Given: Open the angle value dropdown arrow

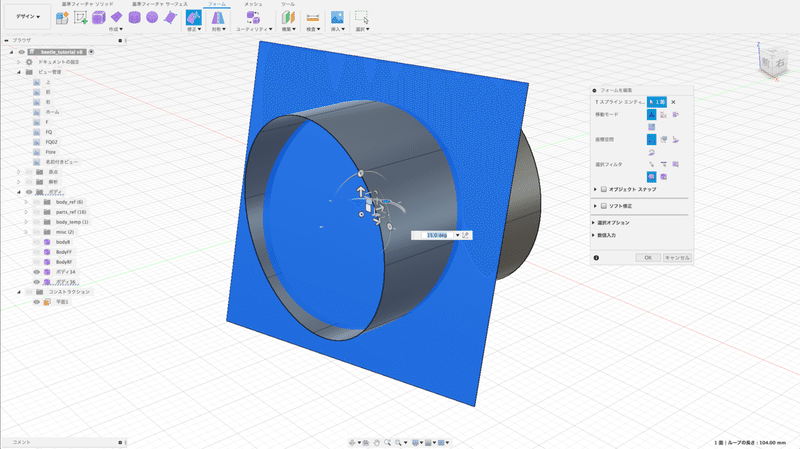Looking at the screenshot, I should click(457, 235).
